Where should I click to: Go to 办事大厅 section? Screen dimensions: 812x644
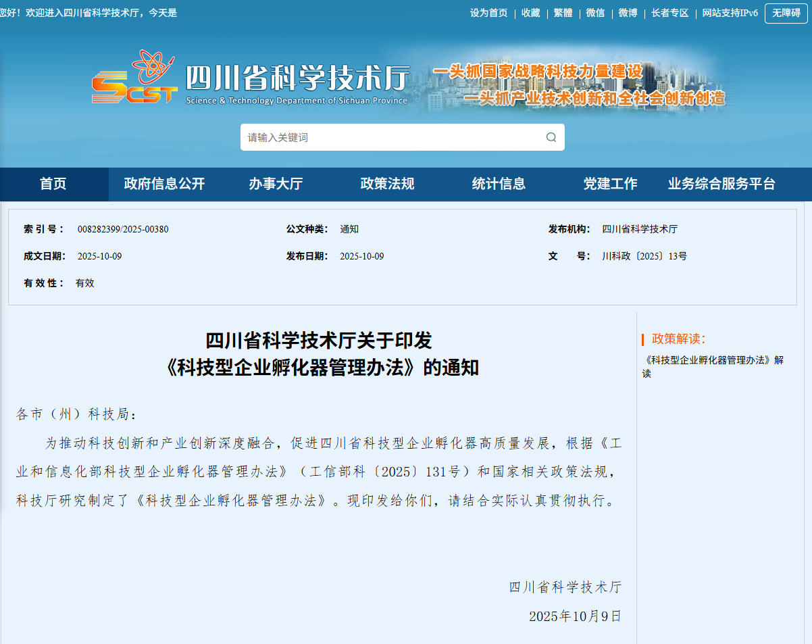tap(276, 184)
